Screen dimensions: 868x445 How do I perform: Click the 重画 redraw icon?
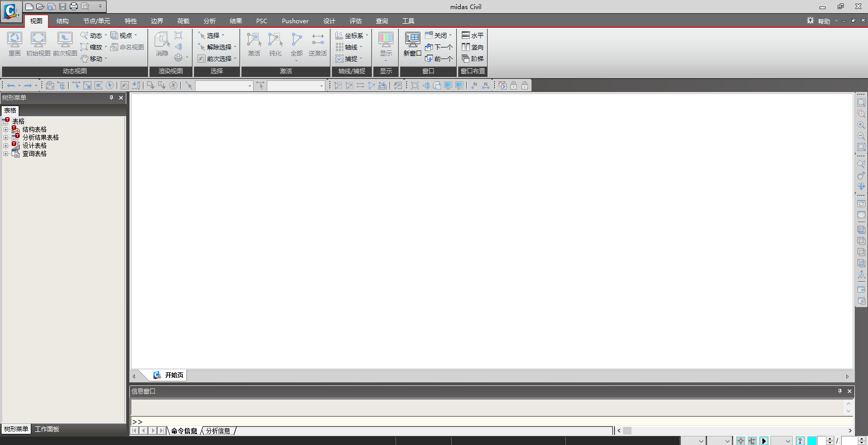point(14,43)
